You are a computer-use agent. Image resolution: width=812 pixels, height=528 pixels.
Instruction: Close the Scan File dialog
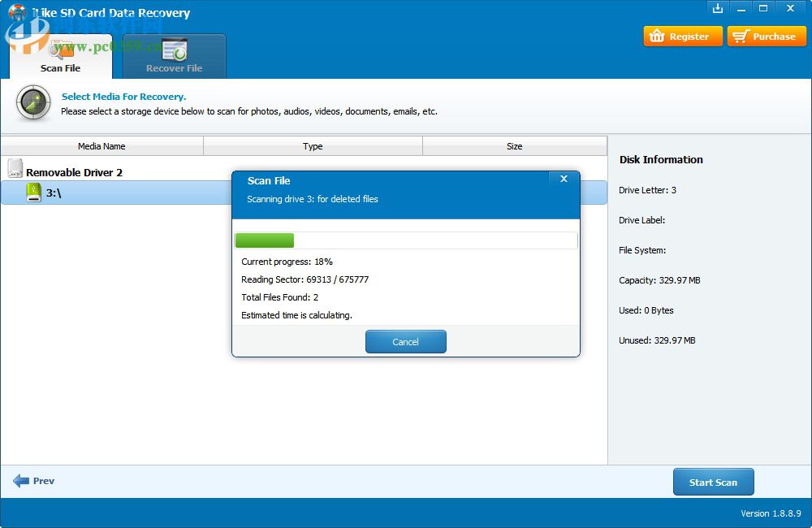[x=564, y=179]
